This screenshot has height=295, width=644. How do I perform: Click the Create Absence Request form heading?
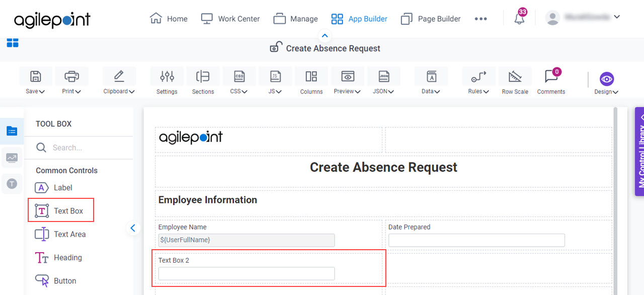[x=383, y=167]
